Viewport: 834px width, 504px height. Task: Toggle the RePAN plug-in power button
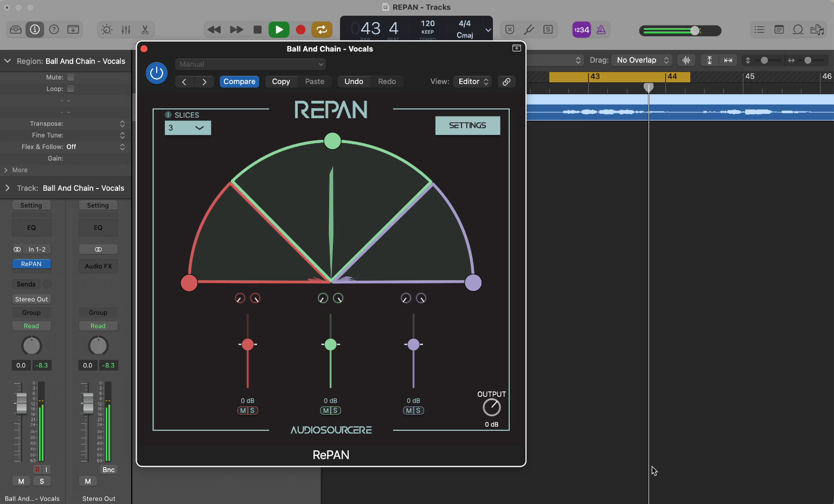157,73
